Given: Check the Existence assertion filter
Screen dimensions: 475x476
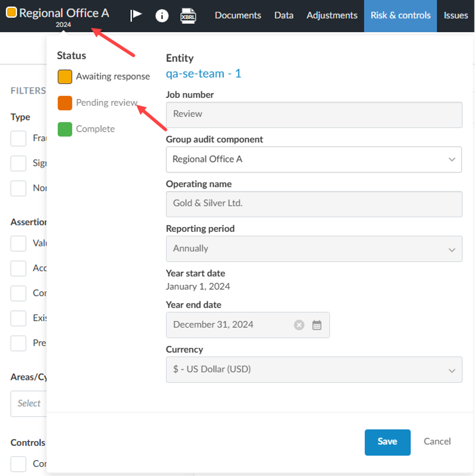Looking at the screenshot, I should click(x=18, y=317).
